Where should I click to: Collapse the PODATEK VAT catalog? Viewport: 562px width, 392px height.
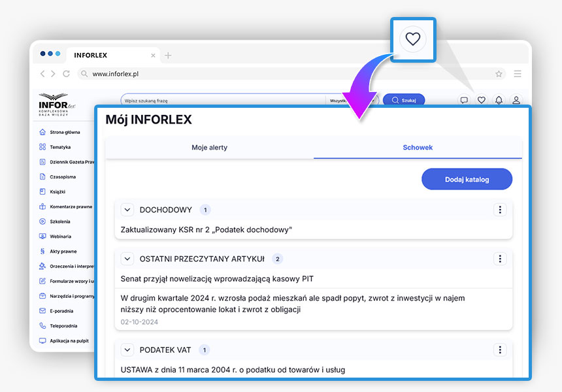pyautogui.click(x=127, y=350)
